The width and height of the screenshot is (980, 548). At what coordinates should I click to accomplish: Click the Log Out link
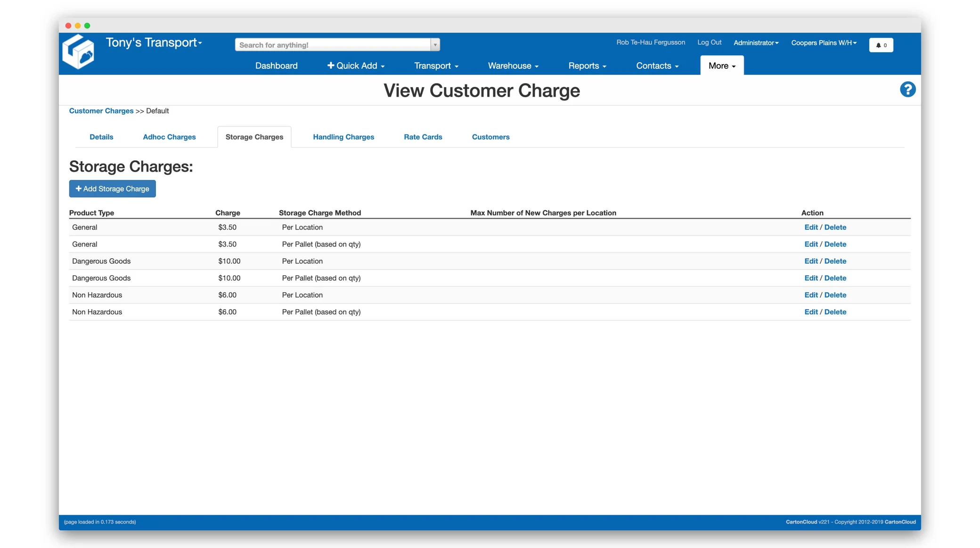coord(709,42)
